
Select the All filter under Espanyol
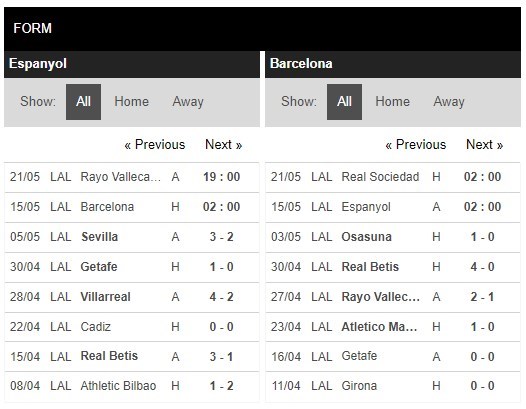[83, 102]
